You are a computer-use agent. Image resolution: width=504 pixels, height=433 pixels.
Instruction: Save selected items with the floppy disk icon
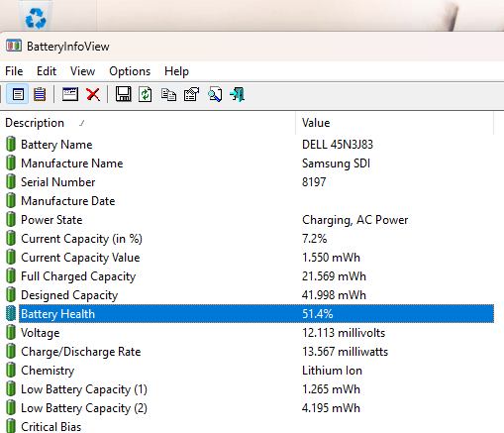click(x=124, y=95)
